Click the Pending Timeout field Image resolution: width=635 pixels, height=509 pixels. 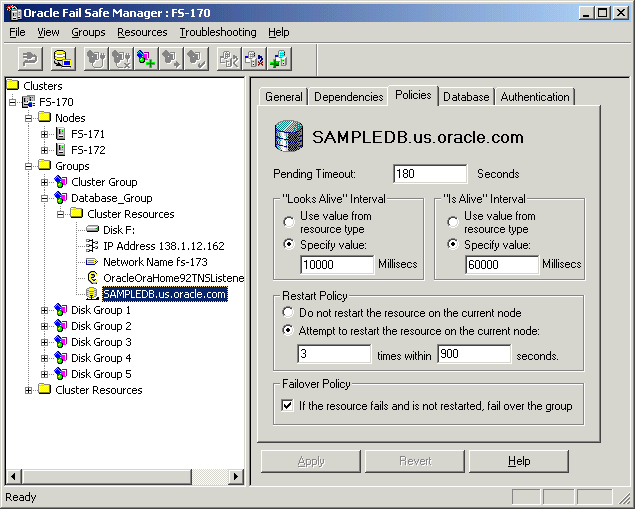[430, 174]
